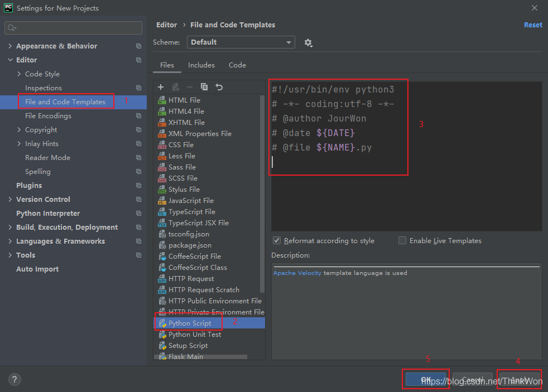Click the Copy Template icon
Image resolution: width=548 pixels, height=392 pixels.
tap(204, 87)
